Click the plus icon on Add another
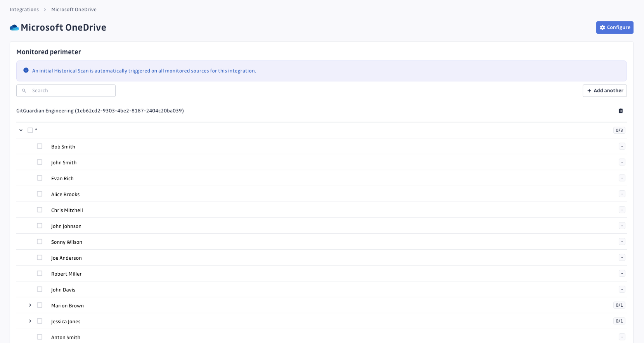The height and width of the screenshot is (345, 644). pyautogui.click(x=589, y=91)
